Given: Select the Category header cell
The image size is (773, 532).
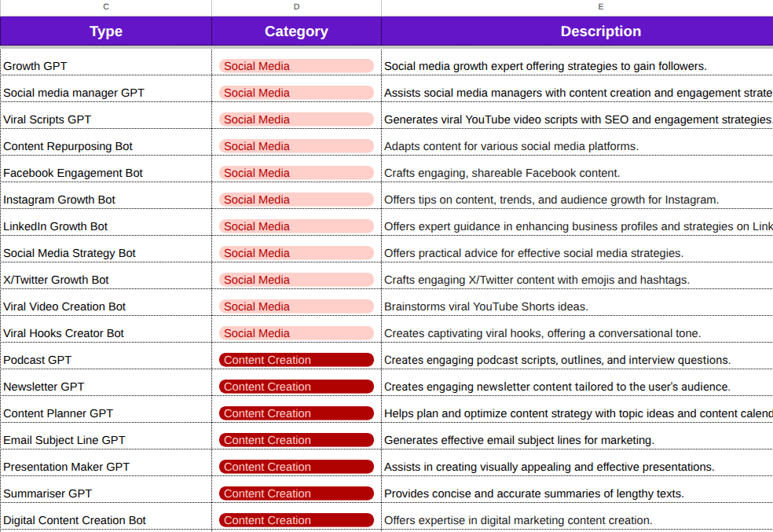Looking at the screenshot, I should (x=296, y=31).
